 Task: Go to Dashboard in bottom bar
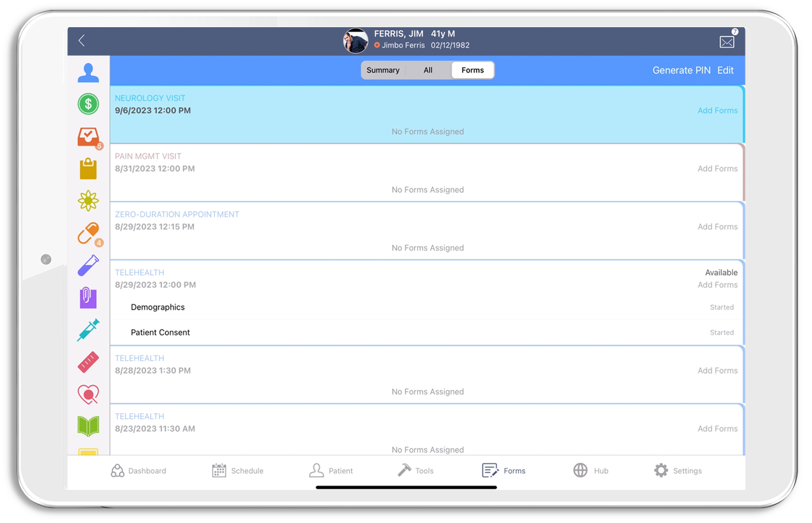138,471
